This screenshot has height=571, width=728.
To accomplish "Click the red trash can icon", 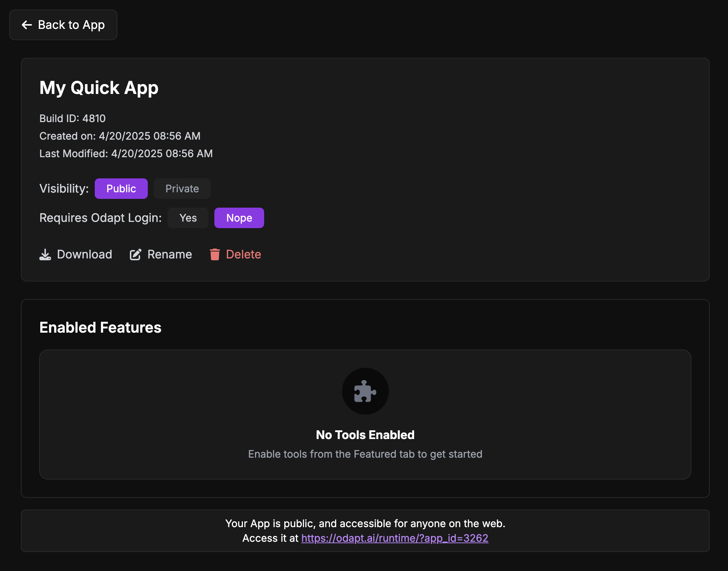I will coord(215,254).
